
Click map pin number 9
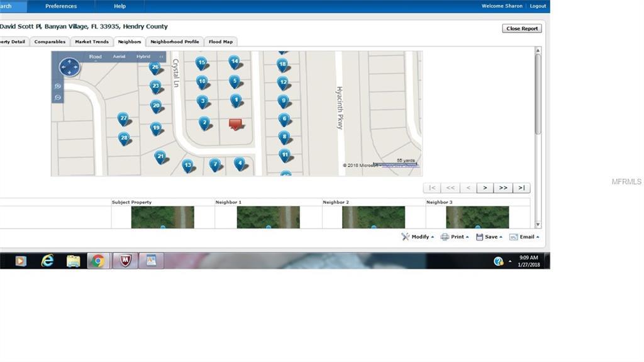[284, 101]
